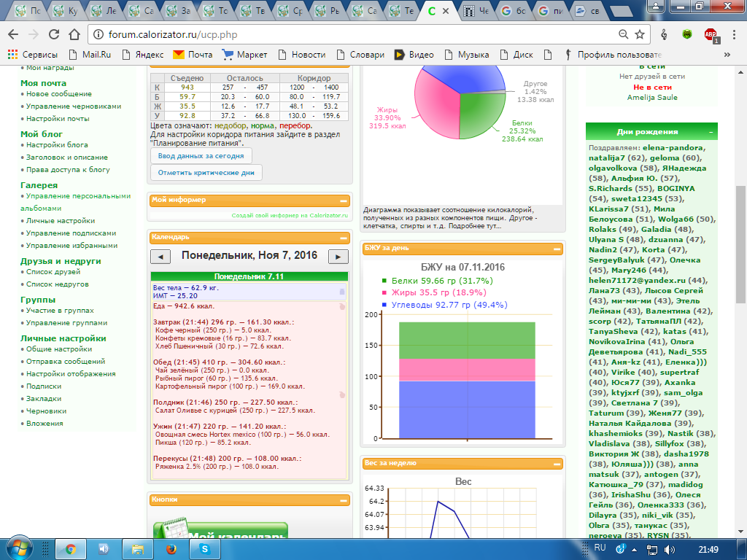Switch to the 'Ку' browser tab
The width and height of the screenshot is (747, 560).
tap(65, 10)
